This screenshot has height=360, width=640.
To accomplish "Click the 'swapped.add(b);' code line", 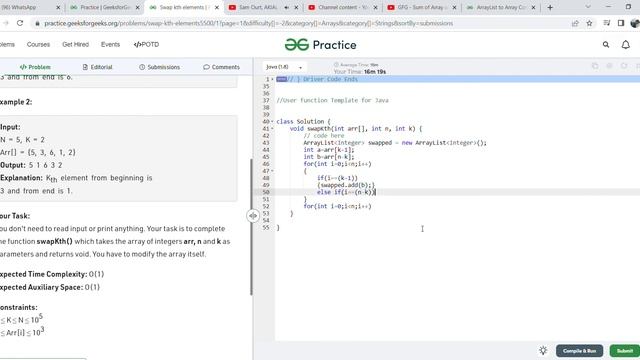I will point(346,185).
